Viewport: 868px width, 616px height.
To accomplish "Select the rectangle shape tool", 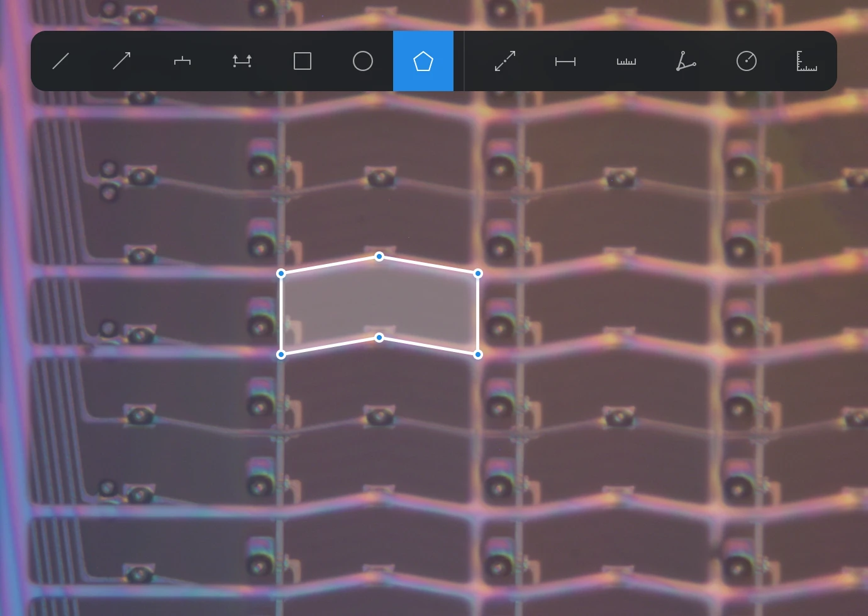I will point(303,61).
